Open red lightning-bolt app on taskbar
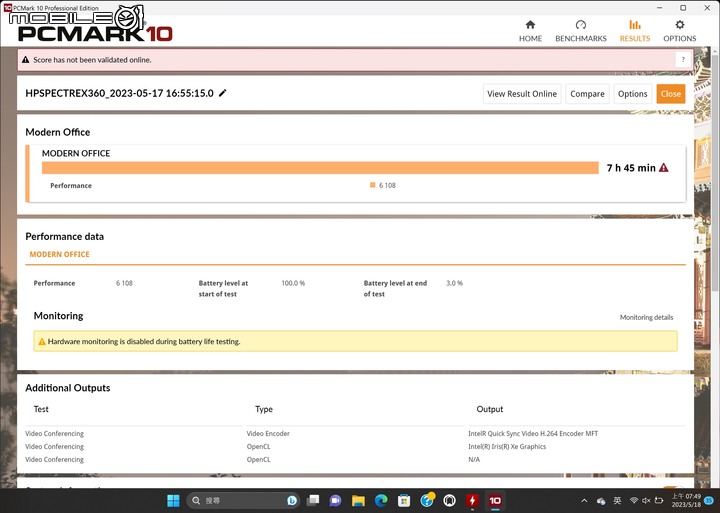This screenshot has height=513, width=720. [472, 501]
